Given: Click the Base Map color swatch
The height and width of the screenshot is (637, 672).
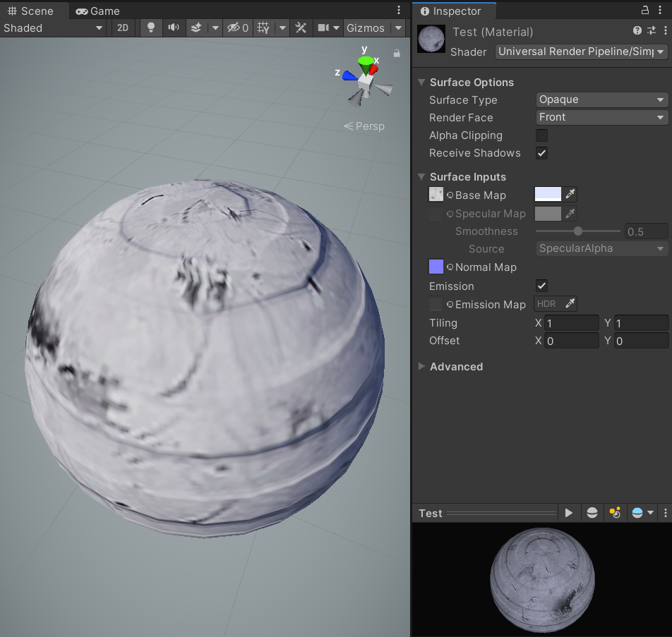Looking at the screenshot, I should pyautogui.click(x=548, y=195).
